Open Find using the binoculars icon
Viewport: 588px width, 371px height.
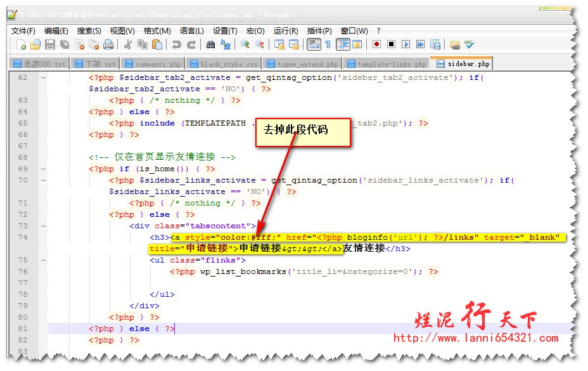[x=210, y=44]
